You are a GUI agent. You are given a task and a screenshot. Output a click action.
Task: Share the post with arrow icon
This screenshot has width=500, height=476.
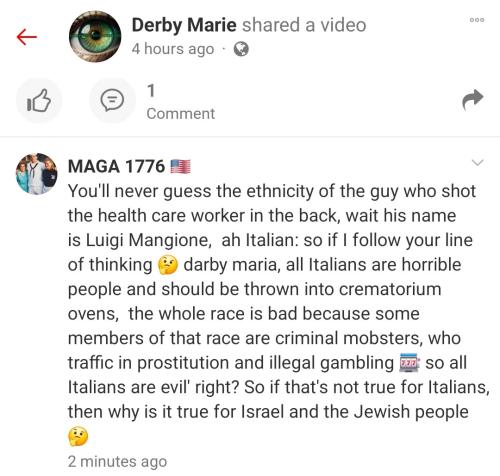coord(473,100)
